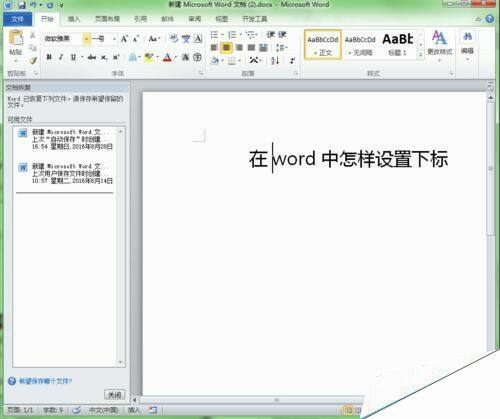Open the Paragraph dialog launcher
This screenshot has width=500, height=419.
click(x=295, y=73)
